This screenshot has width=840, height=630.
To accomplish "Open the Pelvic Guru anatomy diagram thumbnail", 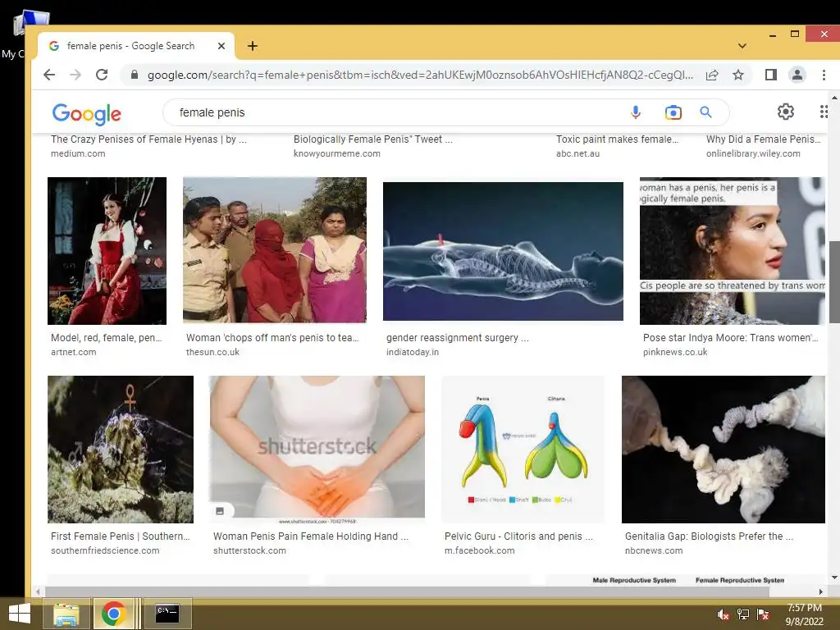I will point(523,450).
